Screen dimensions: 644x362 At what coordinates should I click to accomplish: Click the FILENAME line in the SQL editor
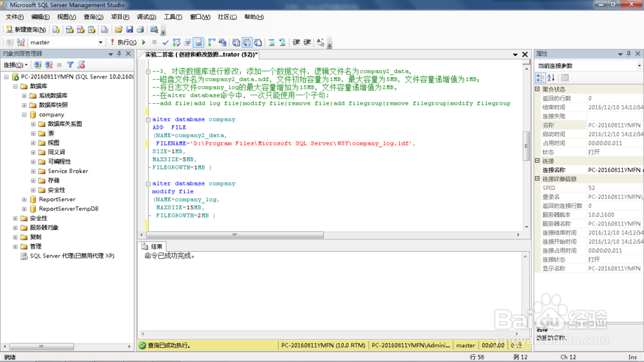(x=286, y=144)
